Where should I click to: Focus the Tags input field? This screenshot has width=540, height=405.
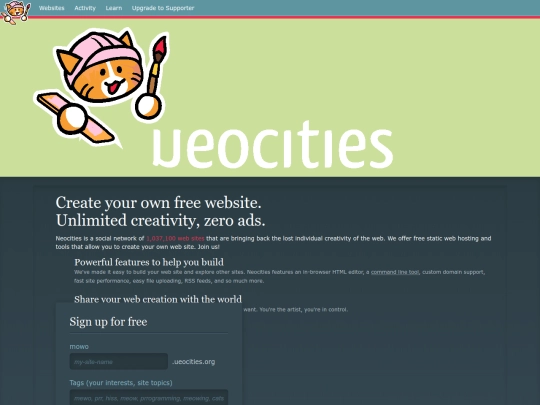(x=149, y=398)
